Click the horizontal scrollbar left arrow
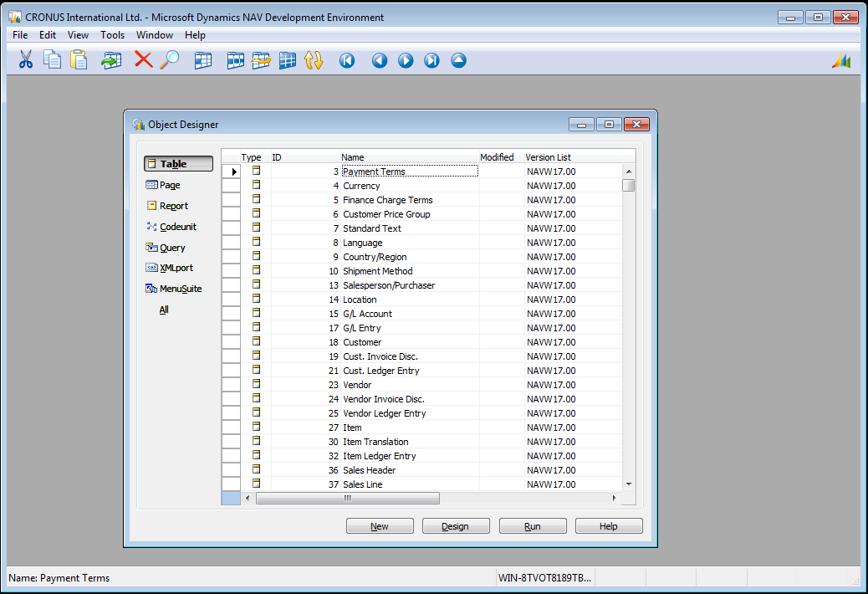The height and width of the screenshot is (594, 868). point(248,499)
